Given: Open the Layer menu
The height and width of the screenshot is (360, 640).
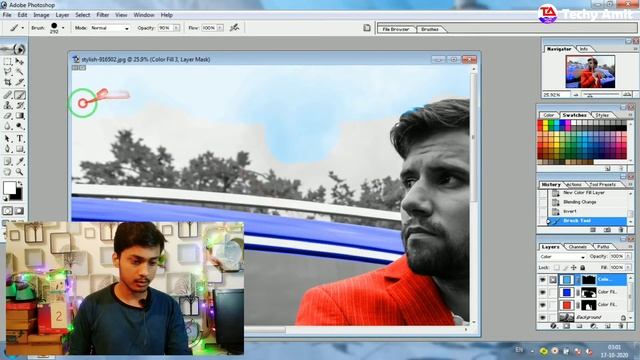Looking at the screenshot, I should coord(62,15).
